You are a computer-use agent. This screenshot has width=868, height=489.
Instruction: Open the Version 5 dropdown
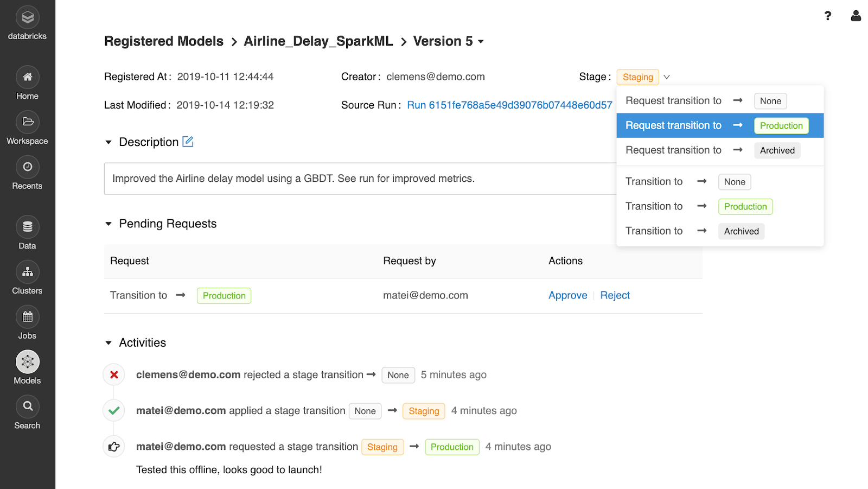481,42
